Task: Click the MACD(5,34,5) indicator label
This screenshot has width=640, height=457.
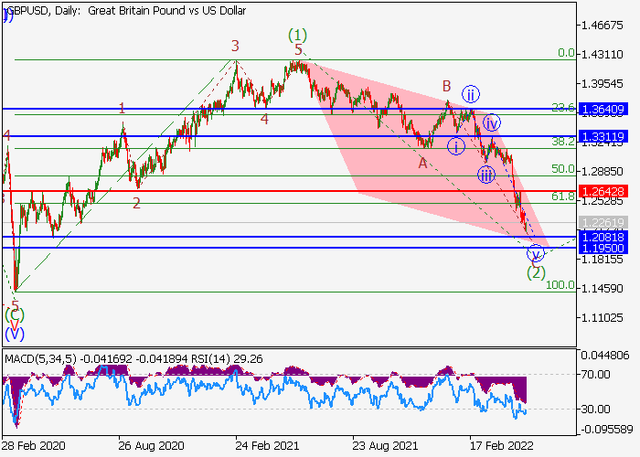Action: click(40, 359)
